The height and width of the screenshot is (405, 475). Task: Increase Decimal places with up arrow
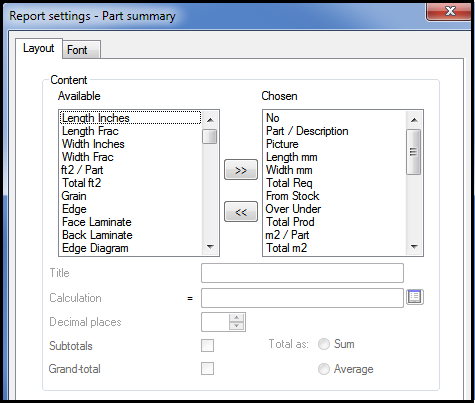237,318
